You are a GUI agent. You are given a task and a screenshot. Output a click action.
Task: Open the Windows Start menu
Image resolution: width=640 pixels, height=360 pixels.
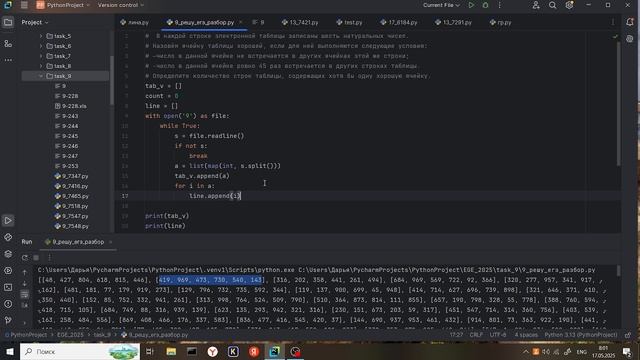point(9,351)
